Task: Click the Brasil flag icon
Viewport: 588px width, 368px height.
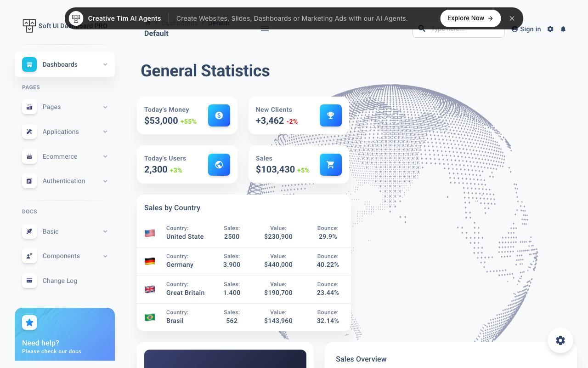Action: [x=150, y=317]
